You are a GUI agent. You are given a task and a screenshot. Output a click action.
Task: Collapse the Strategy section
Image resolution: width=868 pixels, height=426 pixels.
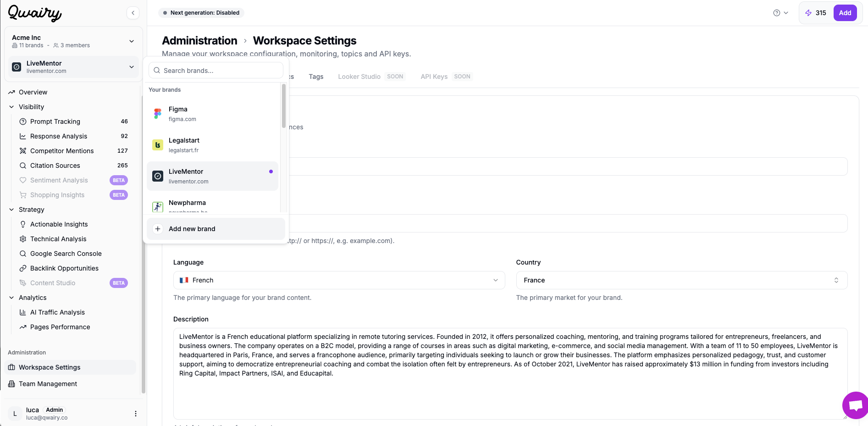11,210
